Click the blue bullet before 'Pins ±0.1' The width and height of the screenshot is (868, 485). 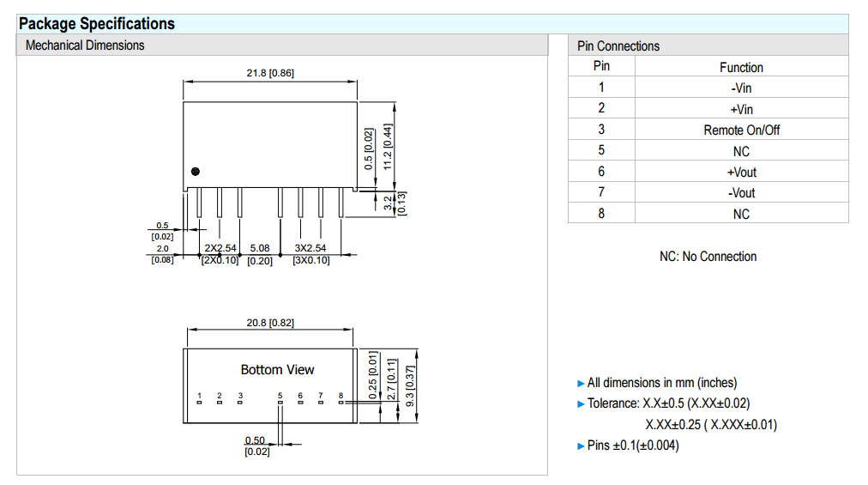[581, 446]
